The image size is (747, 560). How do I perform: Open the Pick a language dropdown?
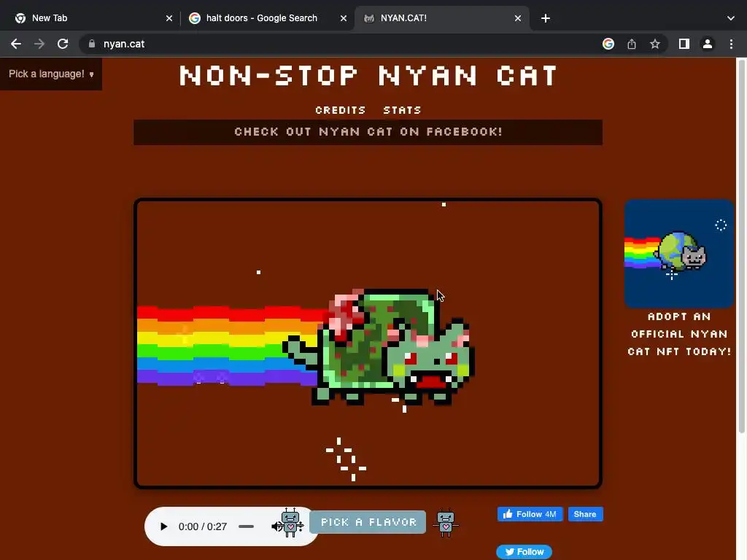pos(51,74)
